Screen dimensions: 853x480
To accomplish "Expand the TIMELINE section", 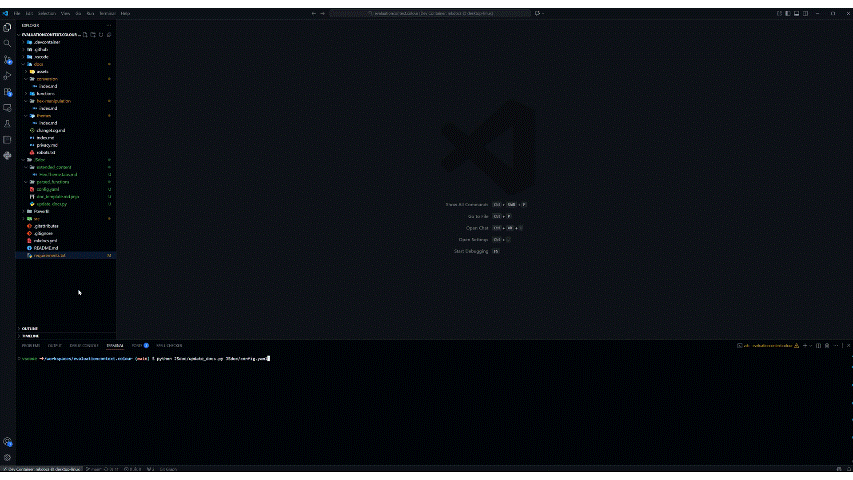I will pos(30,336).
